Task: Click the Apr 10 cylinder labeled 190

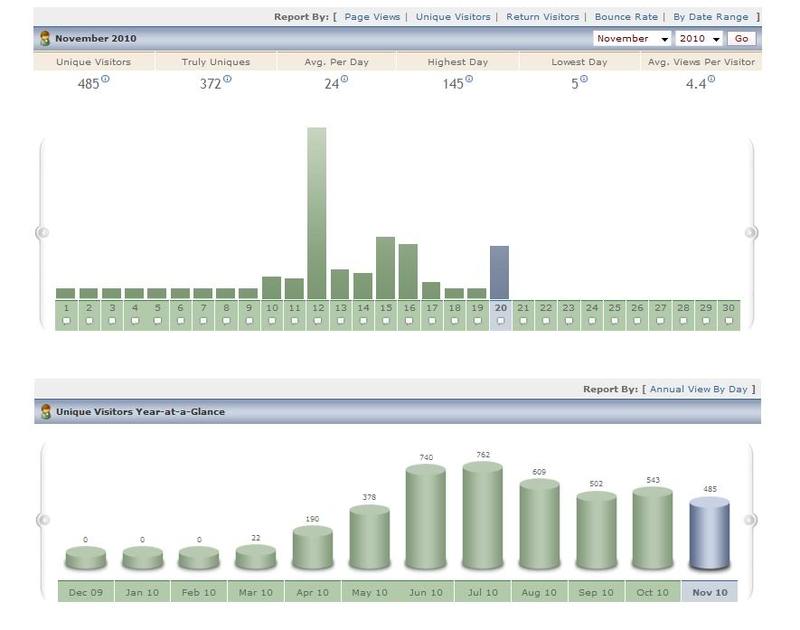Action: click(312, 547)
